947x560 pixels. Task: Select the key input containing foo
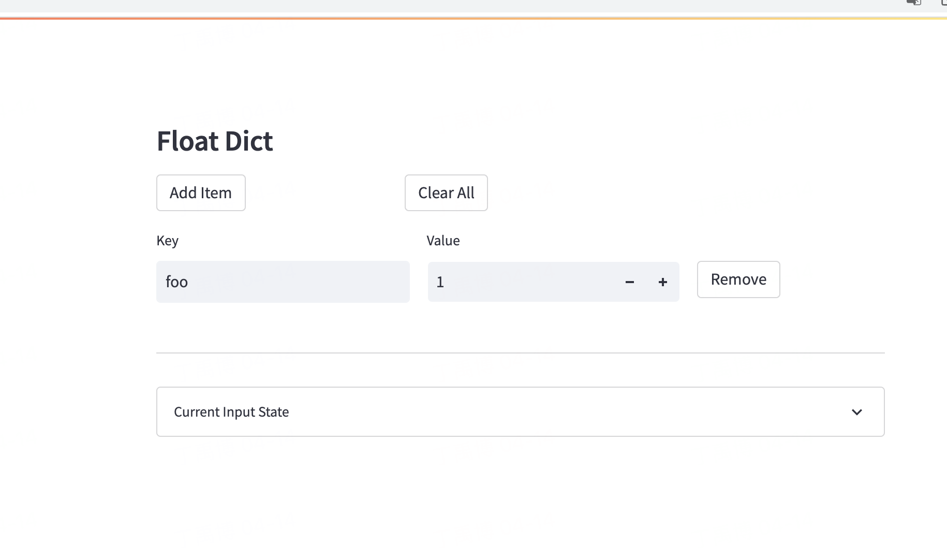[x=283, y=282]
